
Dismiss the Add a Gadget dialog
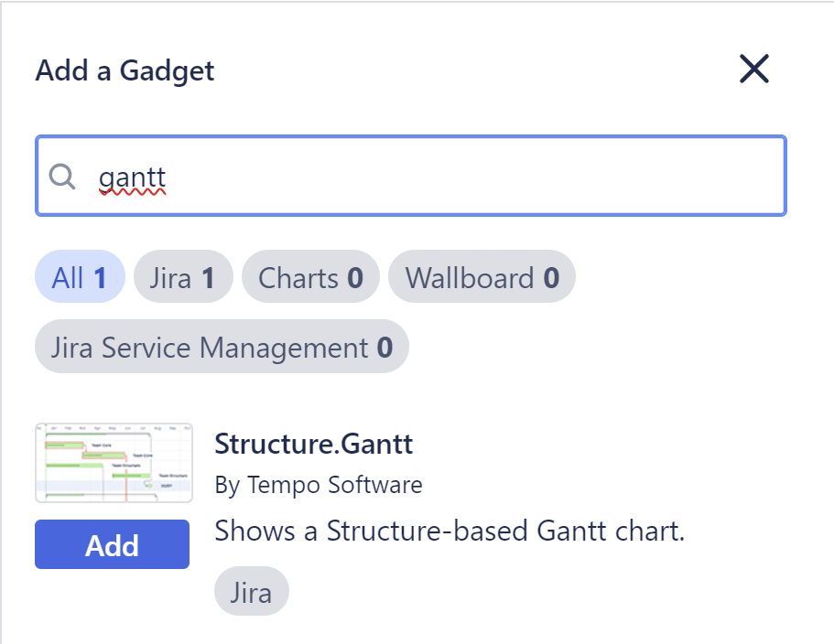(x=753, y=69)
